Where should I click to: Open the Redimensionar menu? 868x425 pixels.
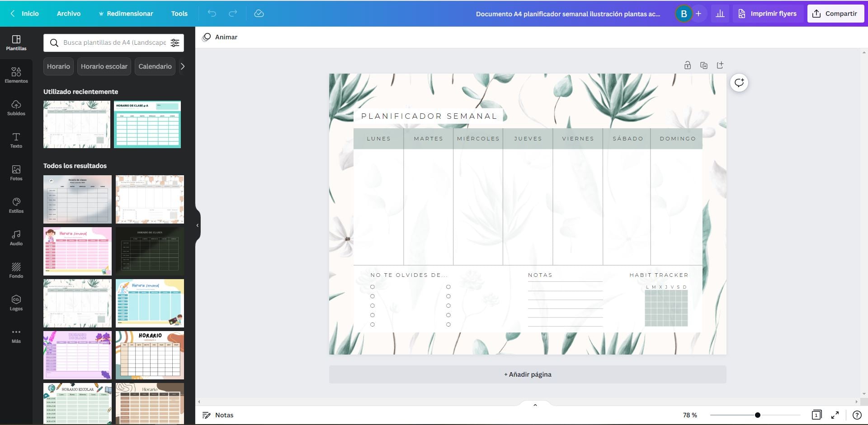coord(126,14)
